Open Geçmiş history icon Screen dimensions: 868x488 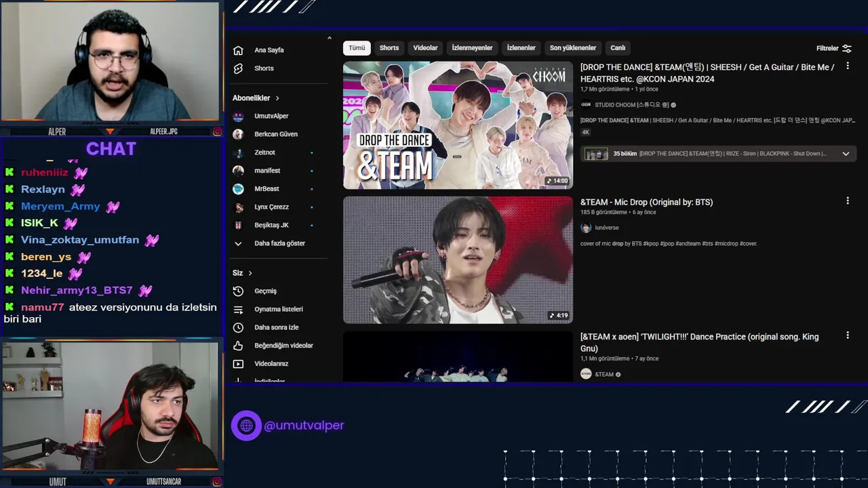pos(238,291)
